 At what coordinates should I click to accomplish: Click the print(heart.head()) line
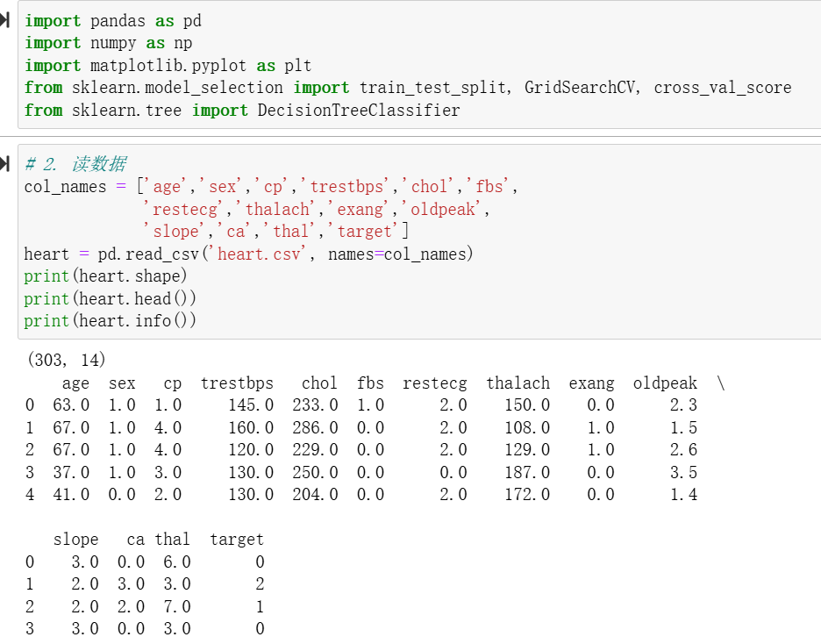110,298
